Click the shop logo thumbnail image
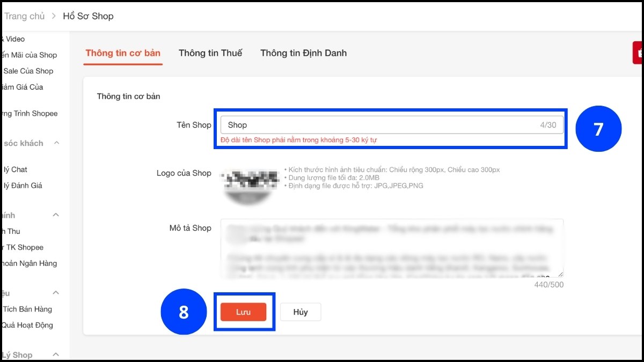This screenshot has width=644, height=362. (x=249, y=185)
